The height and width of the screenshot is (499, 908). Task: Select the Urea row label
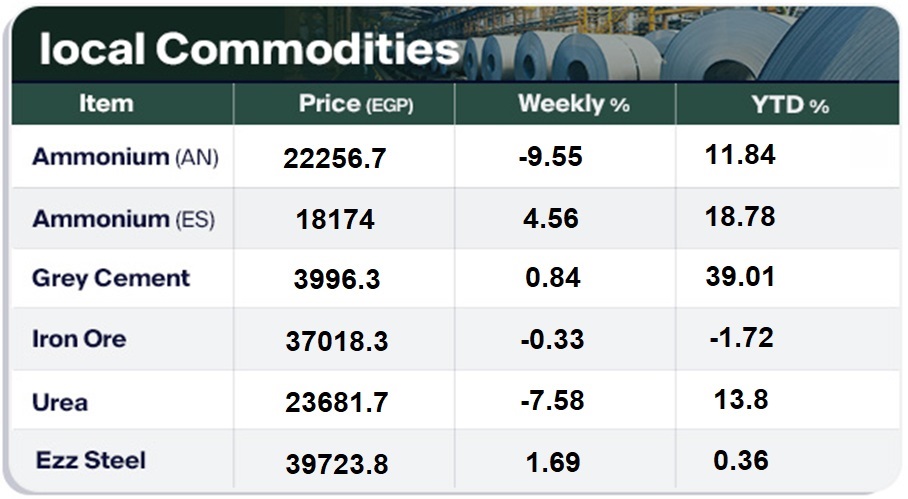pyautogui.click(x=60, y=402)
